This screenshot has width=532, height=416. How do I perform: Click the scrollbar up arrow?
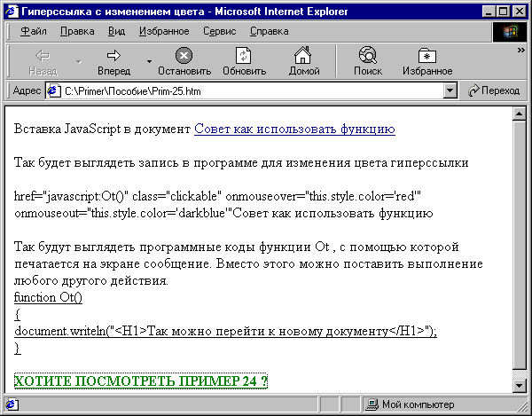pos(519,114)
